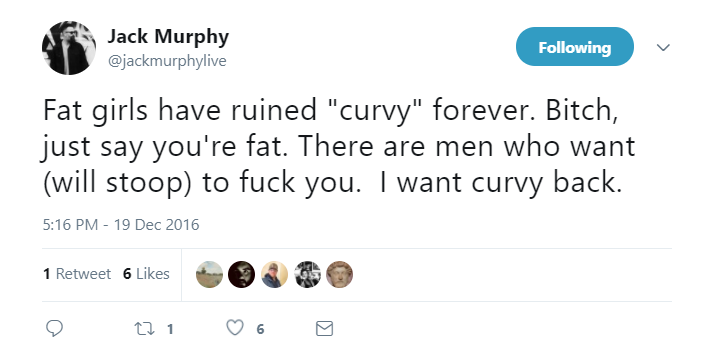Click the tweet text body

tap(339, 146)
